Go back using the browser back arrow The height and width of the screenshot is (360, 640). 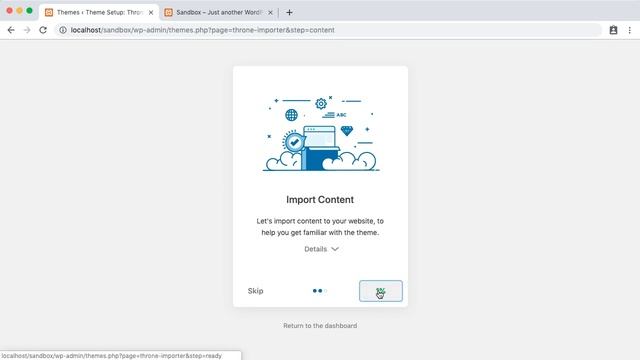(11, 30)
